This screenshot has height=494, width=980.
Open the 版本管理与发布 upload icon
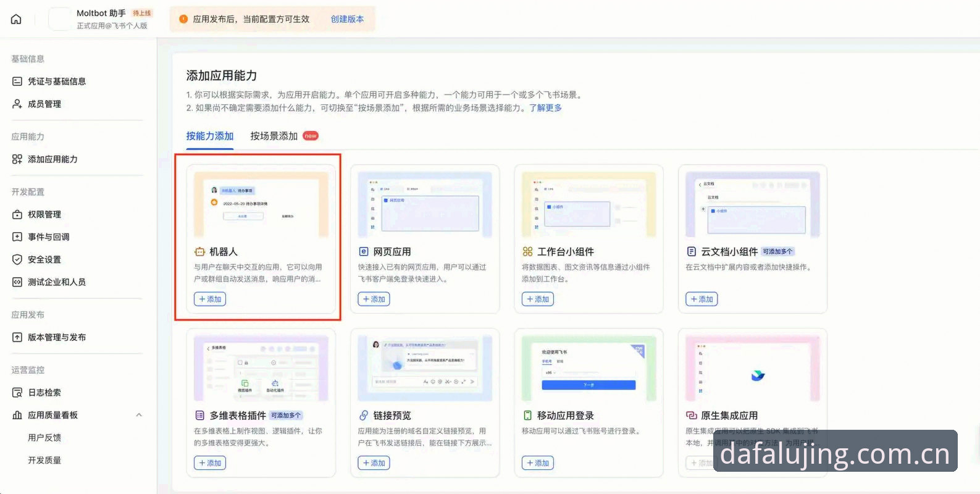pos(17,337)
